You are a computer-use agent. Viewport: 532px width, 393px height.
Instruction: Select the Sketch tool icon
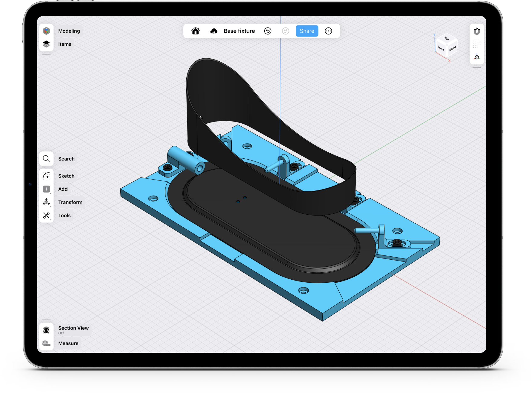click(46, 176)
